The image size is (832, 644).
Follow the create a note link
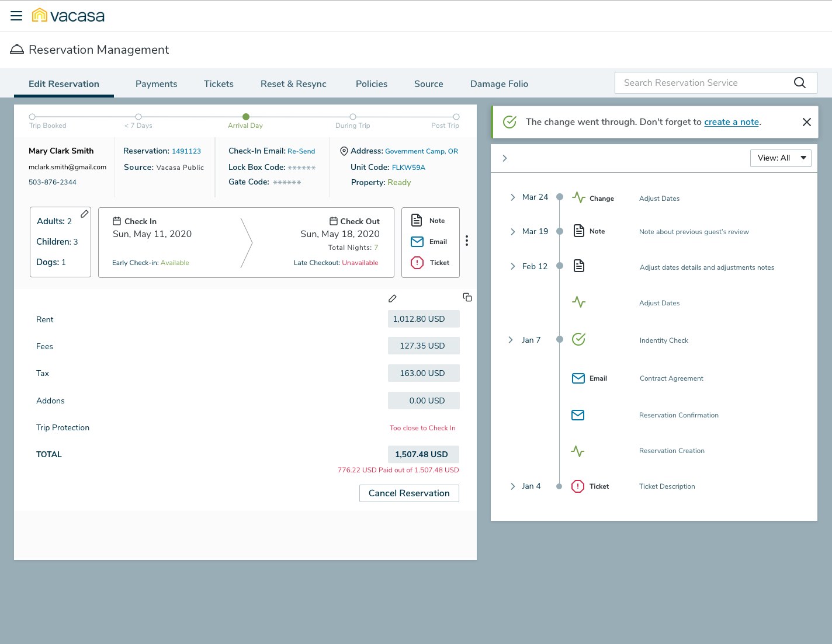[732, 122]
